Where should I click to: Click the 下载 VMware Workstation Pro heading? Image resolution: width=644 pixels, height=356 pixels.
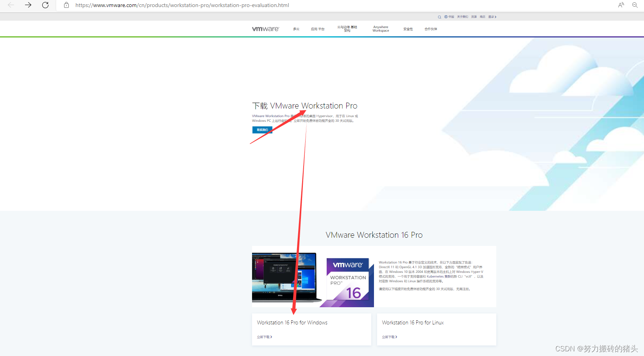(305, 106)
